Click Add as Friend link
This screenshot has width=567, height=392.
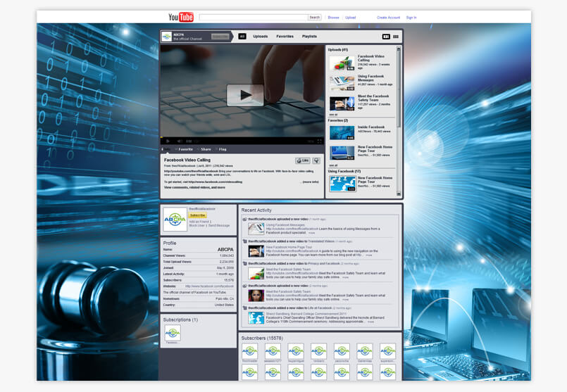click(200, 222)
